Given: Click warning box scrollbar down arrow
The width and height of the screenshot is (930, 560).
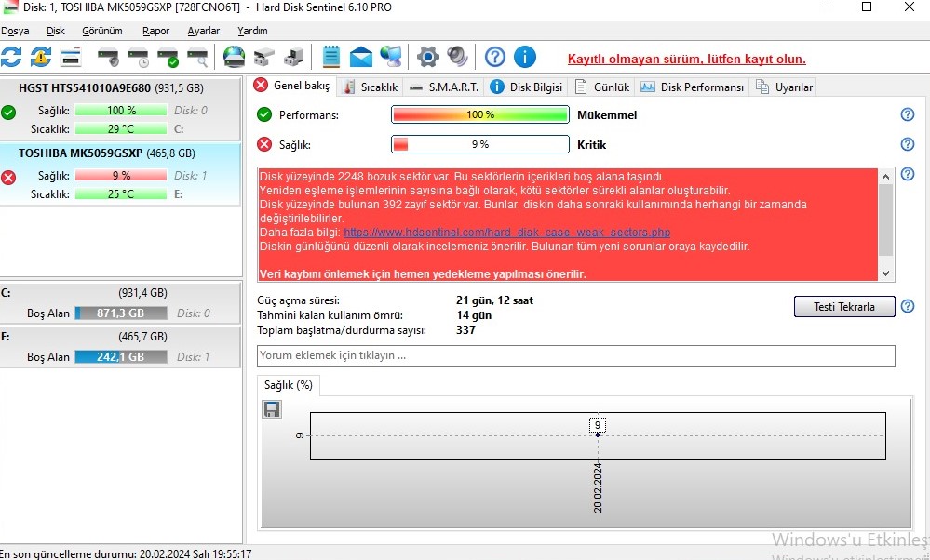Looking at the screenshot, I should [x=885, y=273].
